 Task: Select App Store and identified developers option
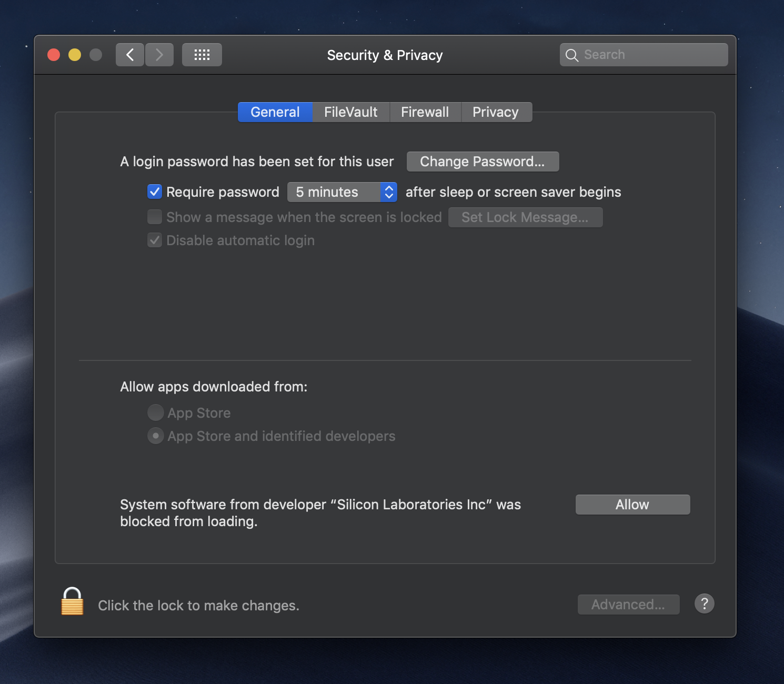155,436
